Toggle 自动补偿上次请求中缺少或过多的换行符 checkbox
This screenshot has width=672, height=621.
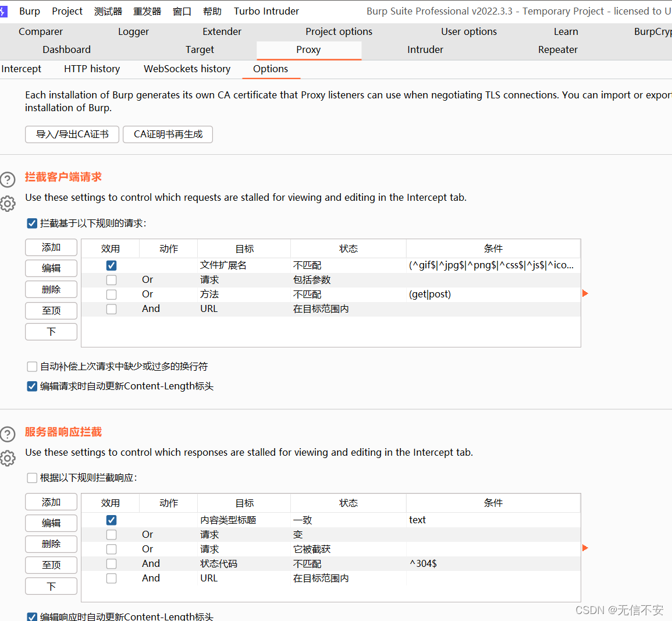pyautogui.click(x=32, y=367)
